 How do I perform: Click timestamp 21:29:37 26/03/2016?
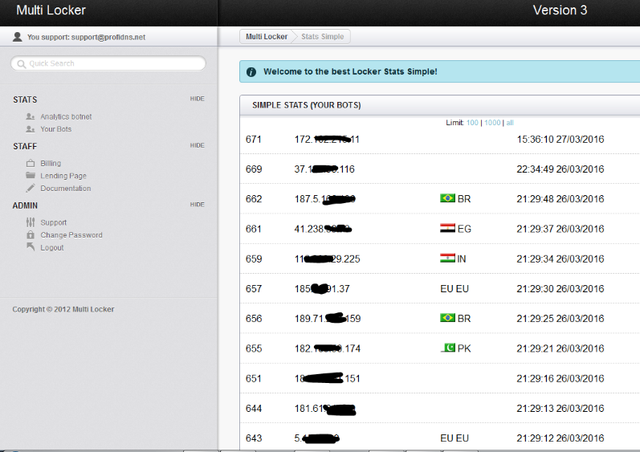tap(560, 229)
